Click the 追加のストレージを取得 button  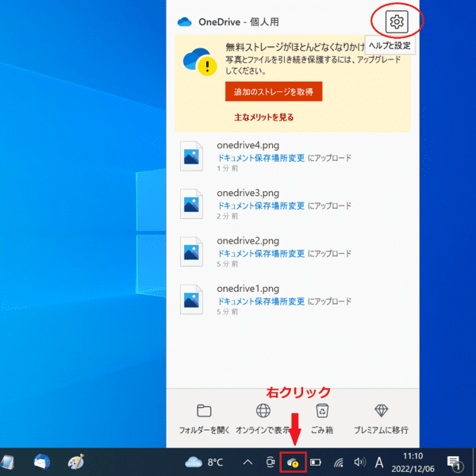click(x=274, y=91)
